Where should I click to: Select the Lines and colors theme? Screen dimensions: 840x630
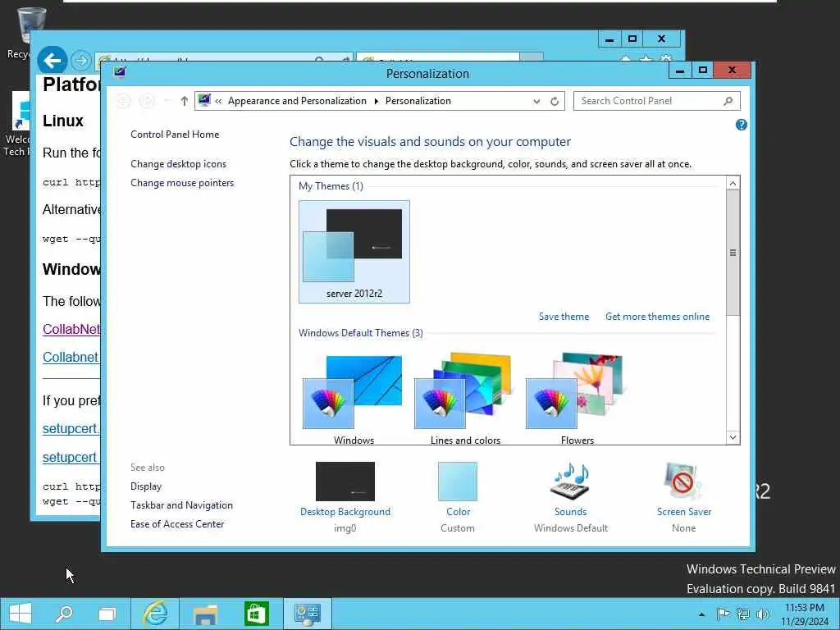click(465, 399)
